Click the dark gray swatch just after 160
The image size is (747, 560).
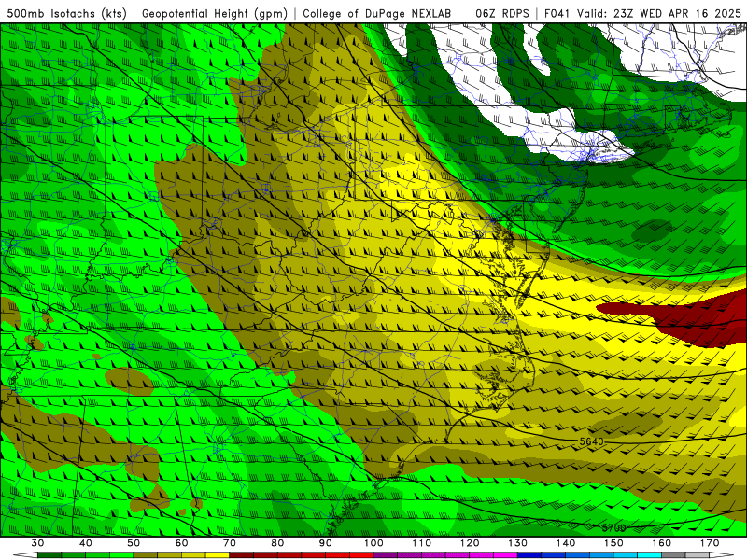coord(673,555)
